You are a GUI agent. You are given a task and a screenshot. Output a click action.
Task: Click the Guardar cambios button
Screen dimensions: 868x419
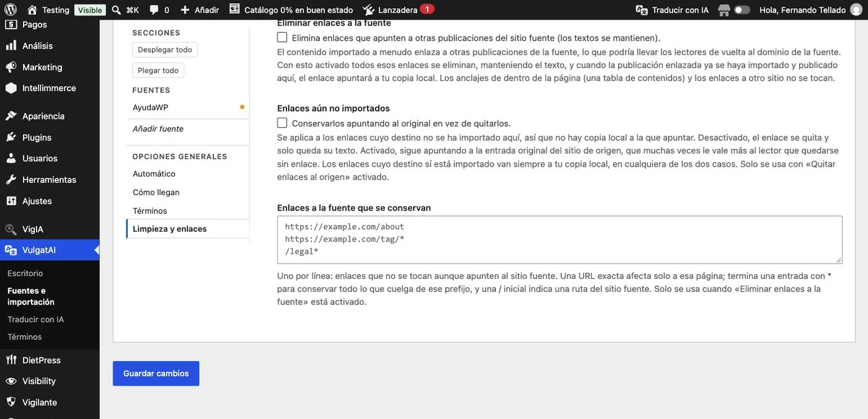(x=156, y=374)
